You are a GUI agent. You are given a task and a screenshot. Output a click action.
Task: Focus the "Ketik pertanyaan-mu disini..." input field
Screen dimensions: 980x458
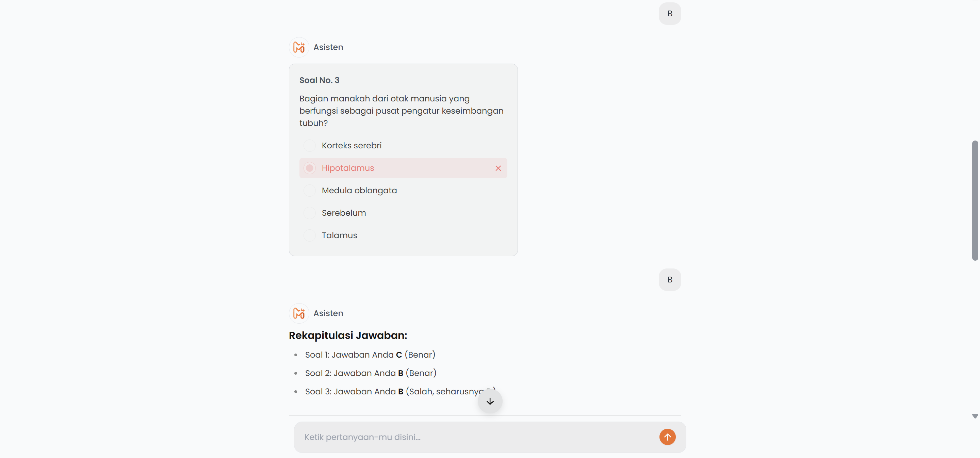pos(476,437)
